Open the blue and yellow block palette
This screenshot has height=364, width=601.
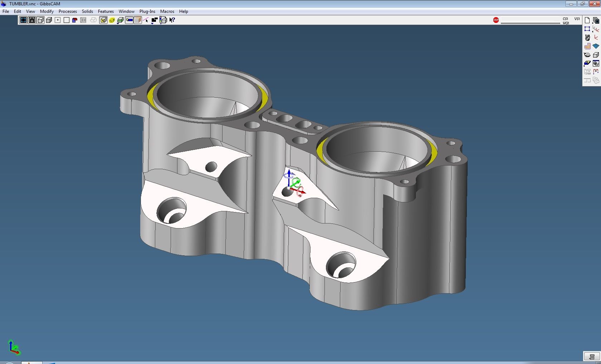tap(587, 63)
